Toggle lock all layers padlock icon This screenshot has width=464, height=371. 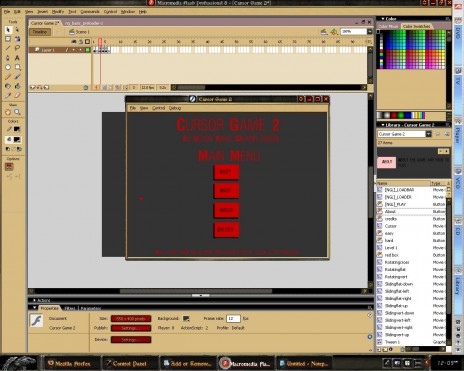tap(80, 42)
